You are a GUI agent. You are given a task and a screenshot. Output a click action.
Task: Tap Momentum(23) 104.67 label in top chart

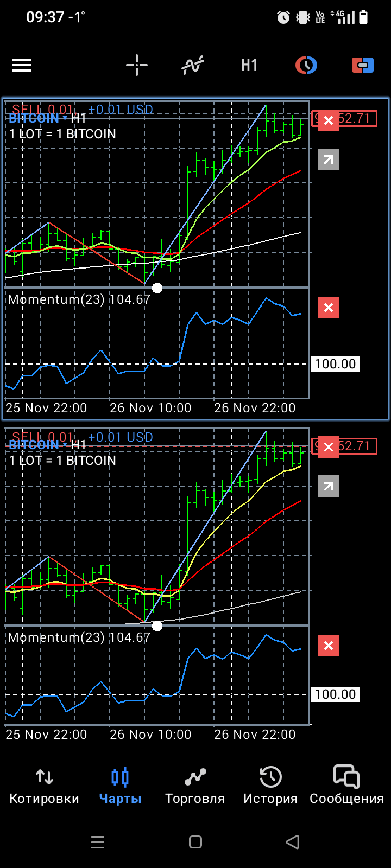point(79,299)
